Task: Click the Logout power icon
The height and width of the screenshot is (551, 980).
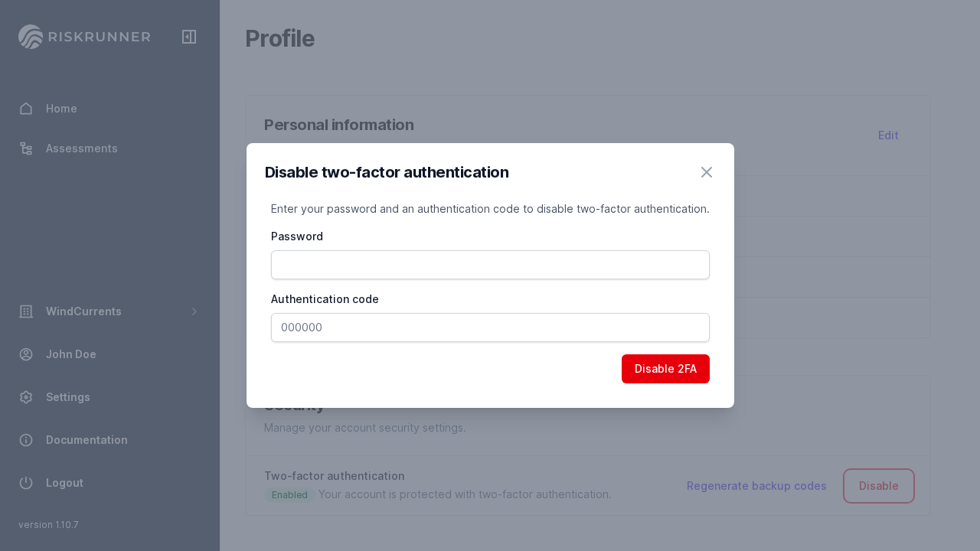Action: 26,483
